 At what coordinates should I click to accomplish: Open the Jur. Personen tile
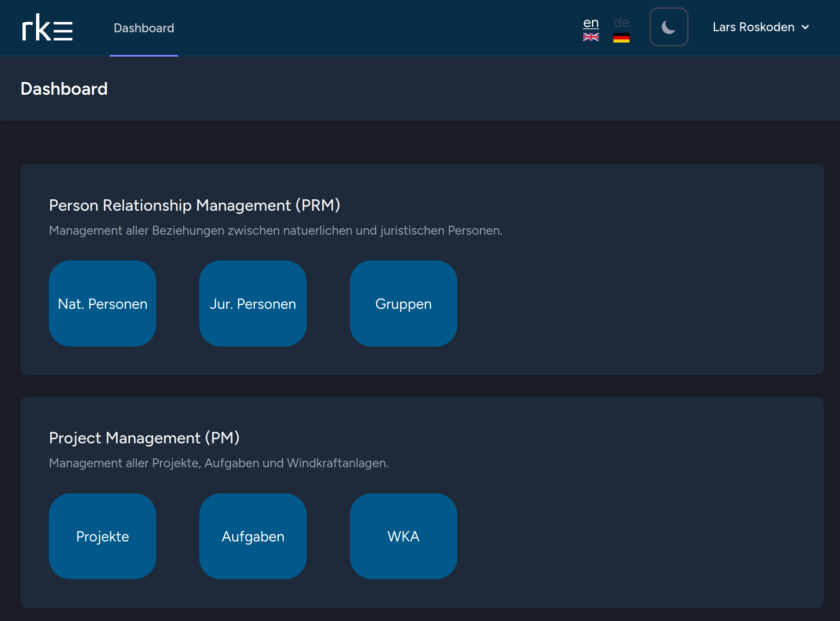253,303
